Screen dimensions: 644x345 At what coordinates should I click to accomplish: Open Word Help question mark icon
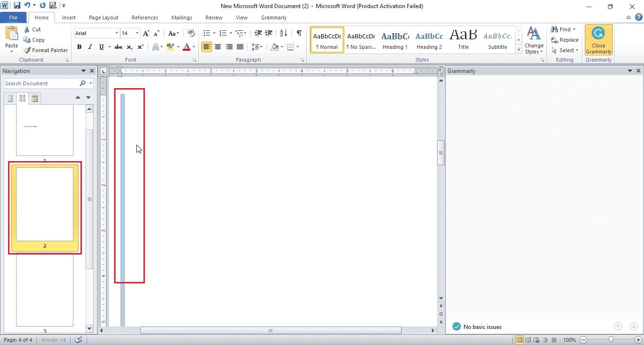point(638,17)
